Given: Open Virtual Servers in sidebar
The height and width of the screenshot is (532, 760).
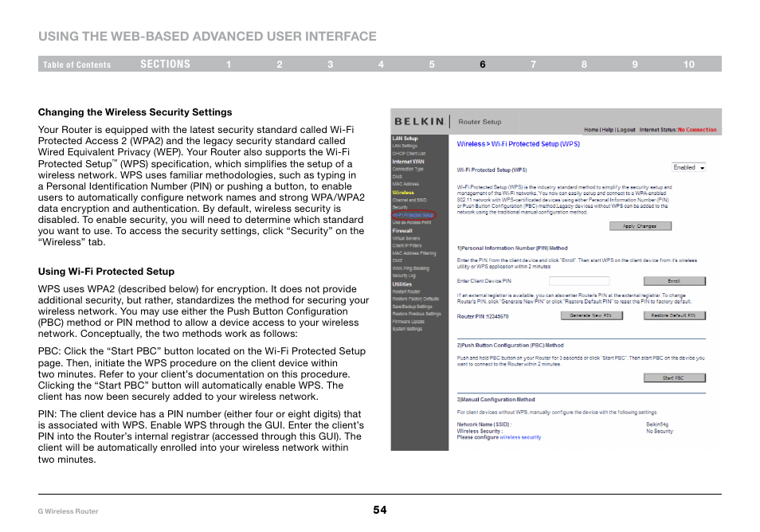Looking at the screenshot, I should click(x=406, y=238).
